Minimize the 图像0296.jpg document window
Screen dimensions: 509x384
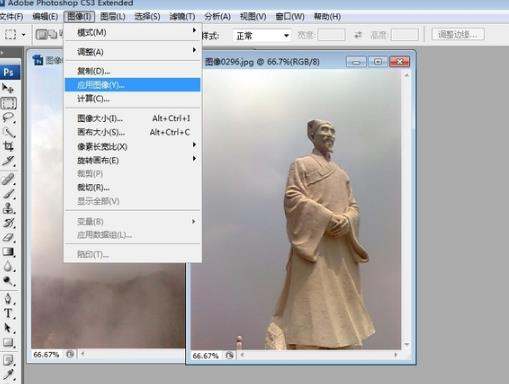pos(356,62)
